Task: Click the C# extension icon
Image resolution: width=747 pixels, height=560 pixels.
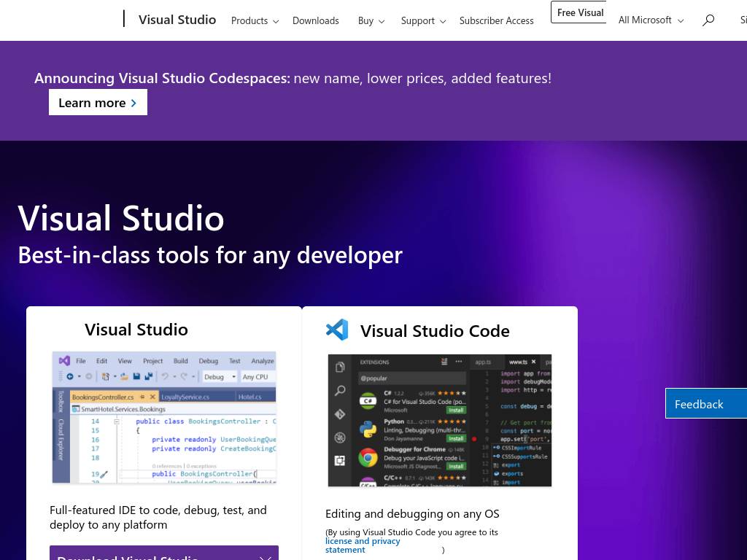Action: pos(368,401)
